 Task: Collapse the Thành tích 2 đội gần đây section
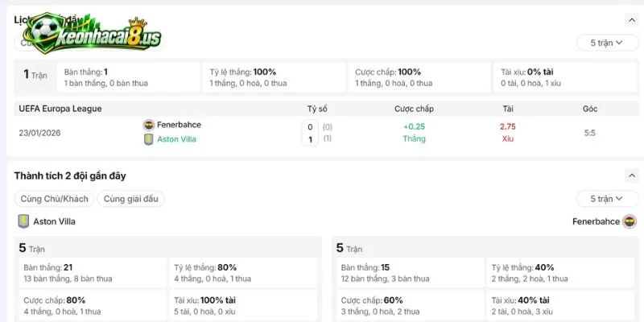(632, 175)
